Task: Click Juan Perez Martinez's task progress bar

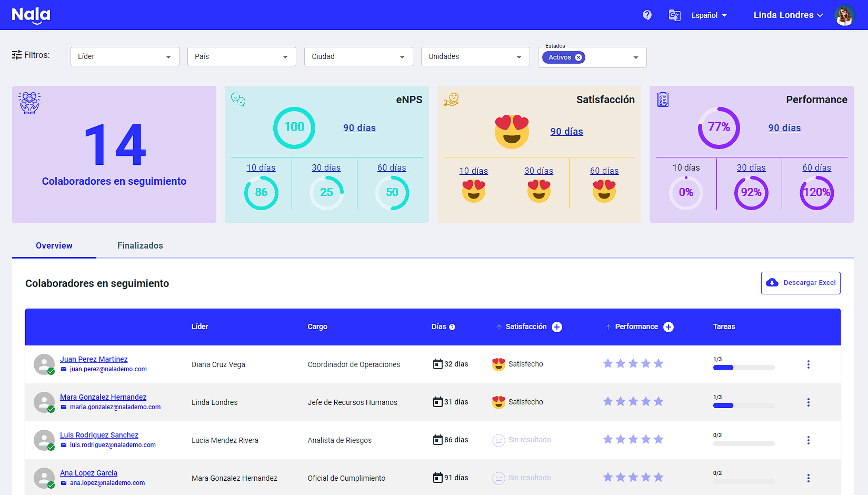Action: click(x=743, y=368)
